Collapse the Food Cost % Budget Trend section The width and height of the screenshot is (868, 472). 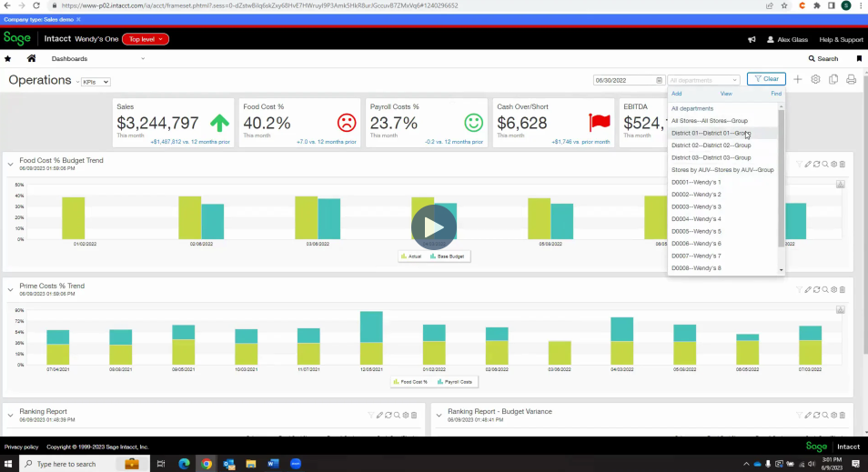[x=11, y=165]
